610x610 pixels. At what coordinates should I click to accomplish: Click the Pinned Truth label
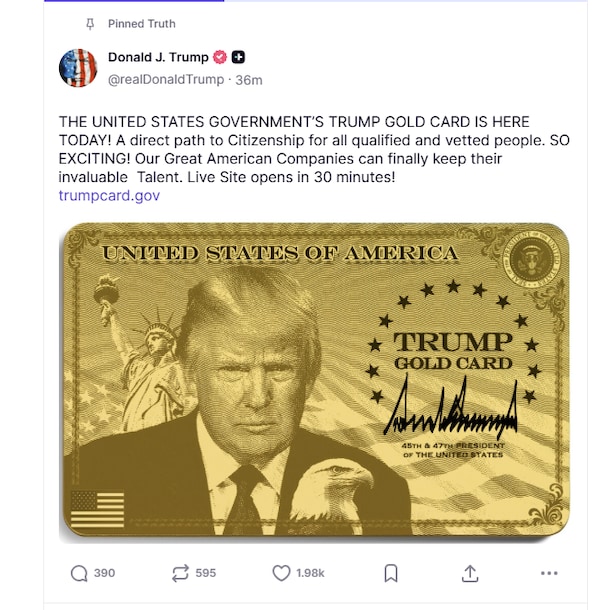point(142,24)
